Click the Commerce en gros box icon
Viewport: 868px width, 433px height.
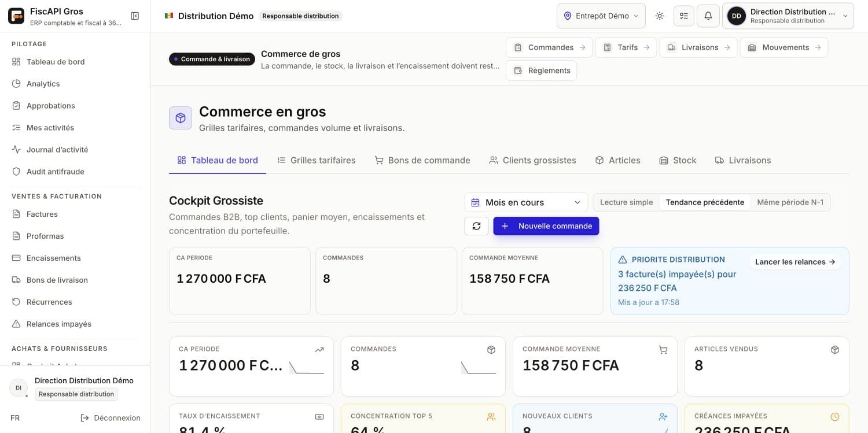tap(181, 118)
